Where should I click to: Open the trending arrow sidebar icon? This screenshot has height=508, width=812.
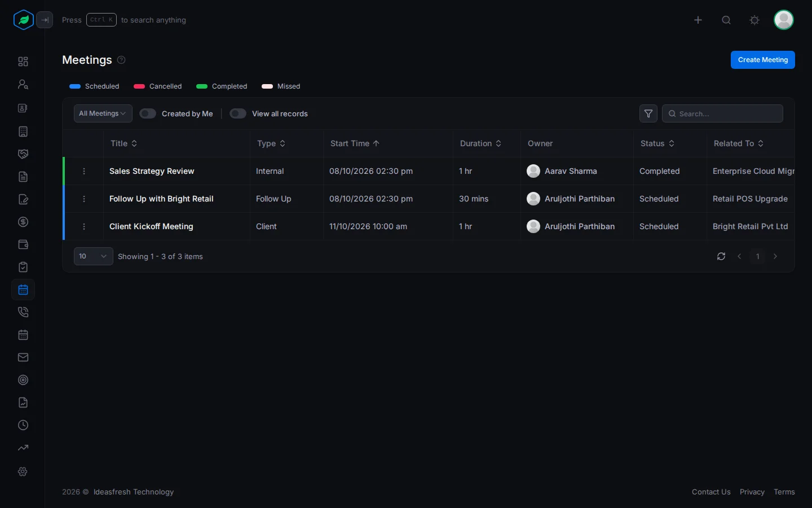(23, 448)
